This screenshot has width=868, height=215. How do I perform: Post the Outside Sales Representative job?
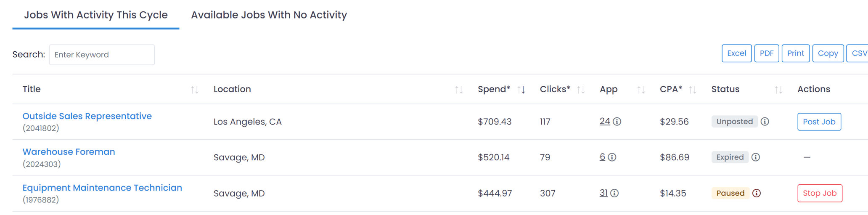pos(819,122)
